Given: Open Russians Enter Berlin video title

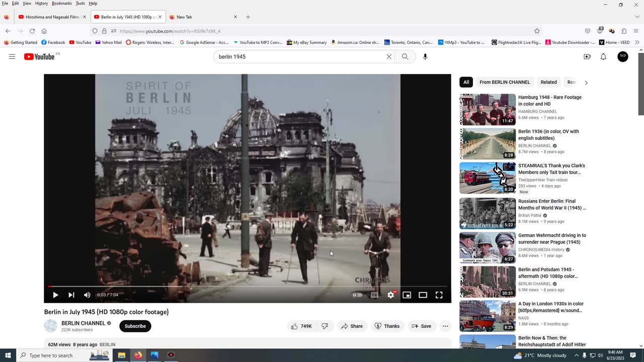Looking at the screenshot, I should tap(552, 205).
